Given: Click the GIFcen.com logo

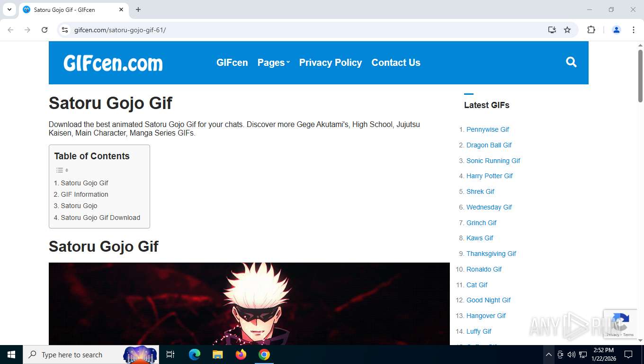Looking at the screenshot, I should click(113, 63).
